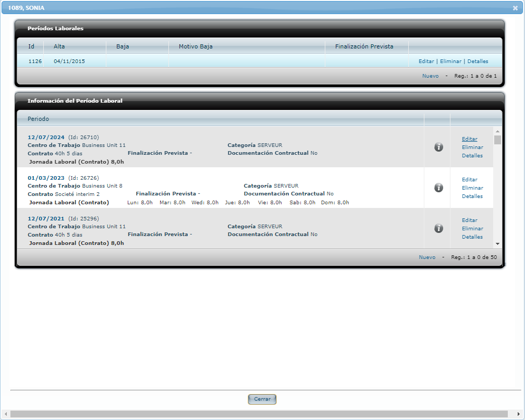Delete labor period Id 1126
The image size is (525, 420).
pos(450,61)
